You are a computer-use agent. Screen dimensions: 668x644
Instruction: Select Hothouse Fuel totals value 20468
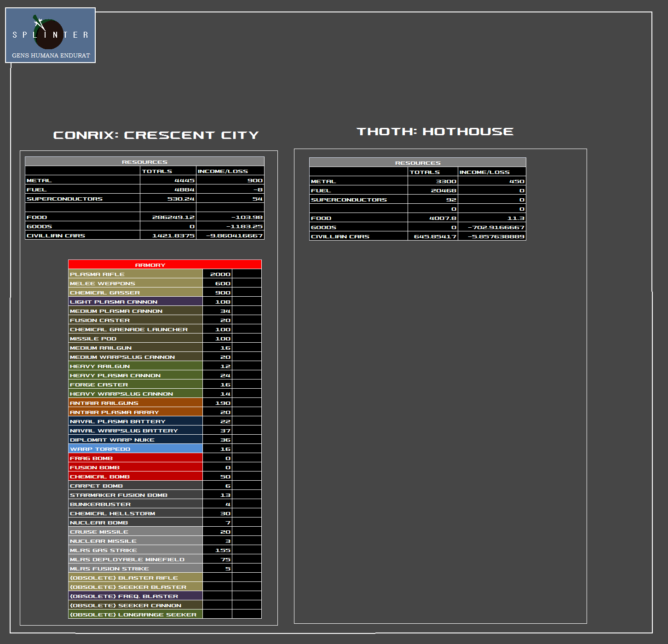click(432, 190)
